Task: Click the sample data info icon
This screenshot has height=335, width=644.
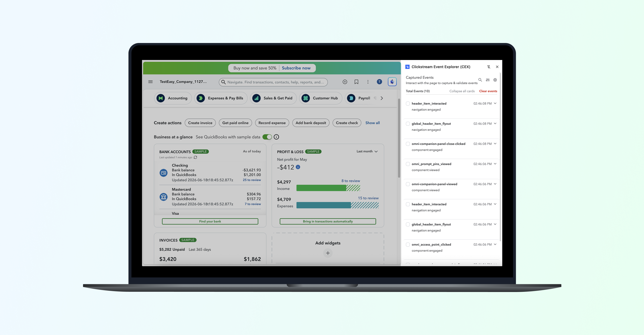Action: pos(276,137)
